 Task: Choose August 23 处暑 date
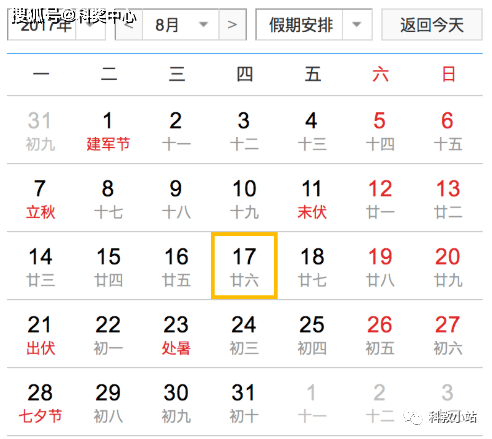coord(176,334)
